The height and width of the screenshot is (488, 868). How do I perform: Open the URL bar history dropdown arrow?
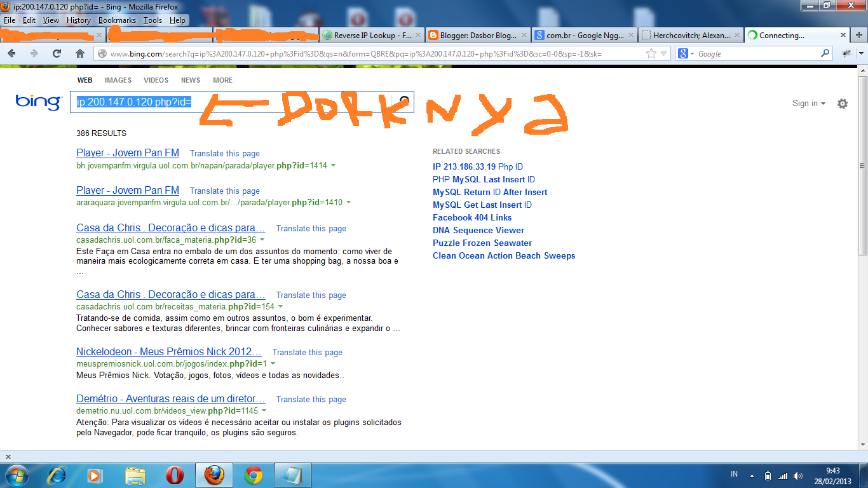663,54
